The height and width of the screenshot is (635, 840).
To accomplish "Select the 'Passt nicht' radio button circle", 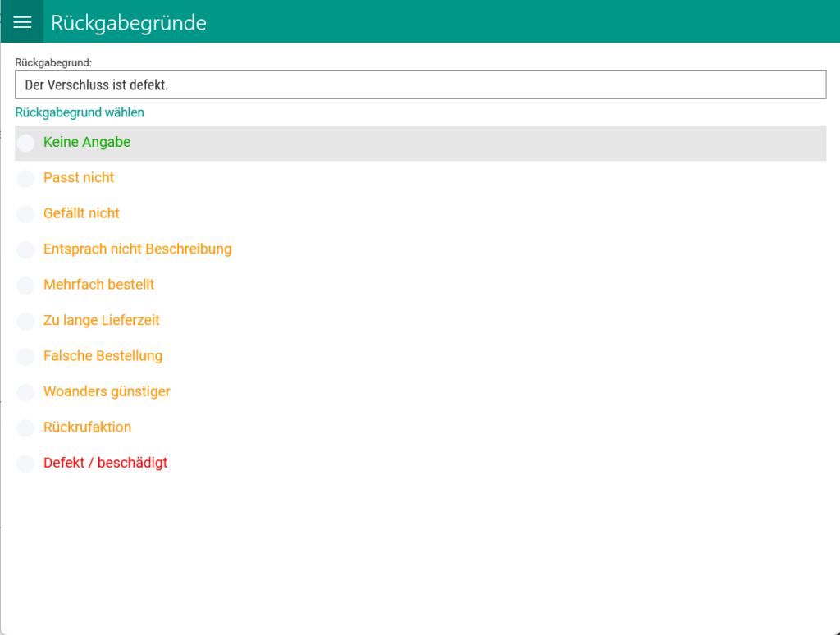I will coord(26,178).
